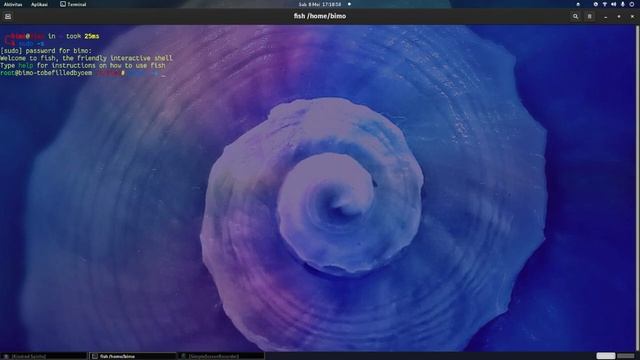
Task: Click the terminal window title text
Action: (x=320, y=16)
